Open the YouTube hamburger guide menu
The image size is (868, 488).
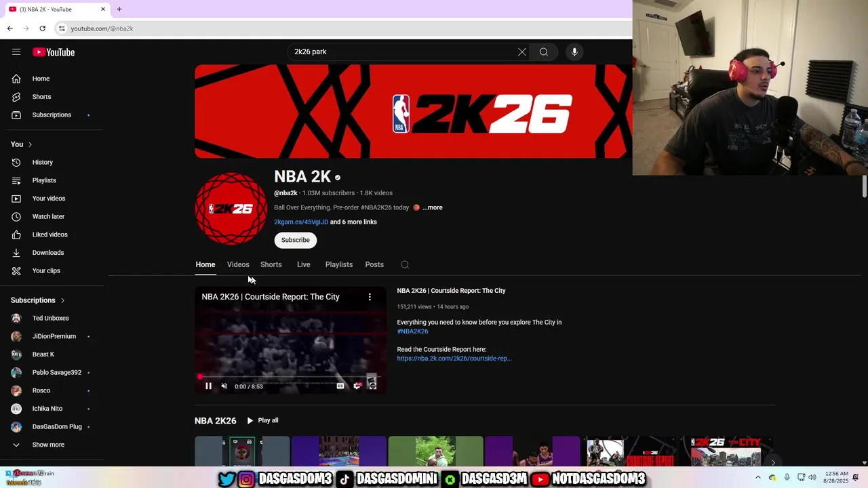pos(16,52)
